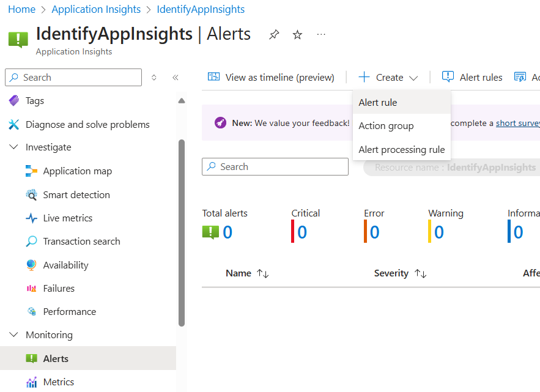540x392 pixels.
Task: Click the Total alerts count
Action: coord(227,232)
